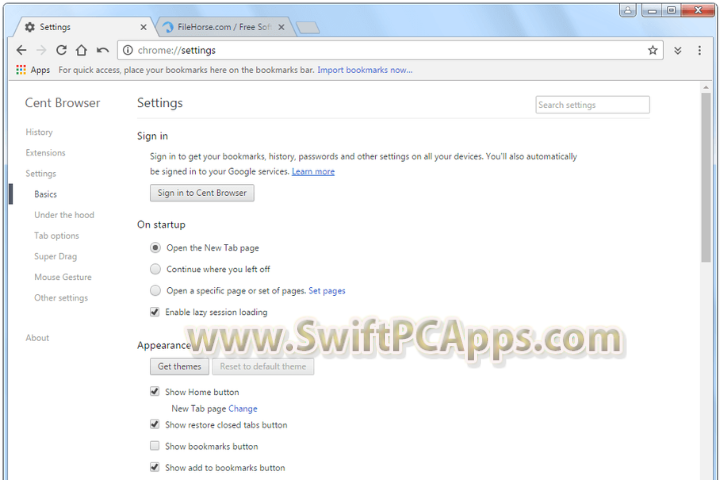This screenshot has height=480, width=720.
Task: Bookmark this page with the star icon
Action: point(652,50)
